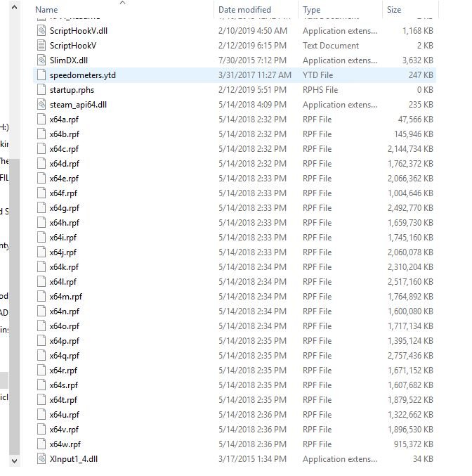This screenshot has height=476, width=472.
Task: Click the date 3/17/2015 1:34 PM
Action: point(252,459)
